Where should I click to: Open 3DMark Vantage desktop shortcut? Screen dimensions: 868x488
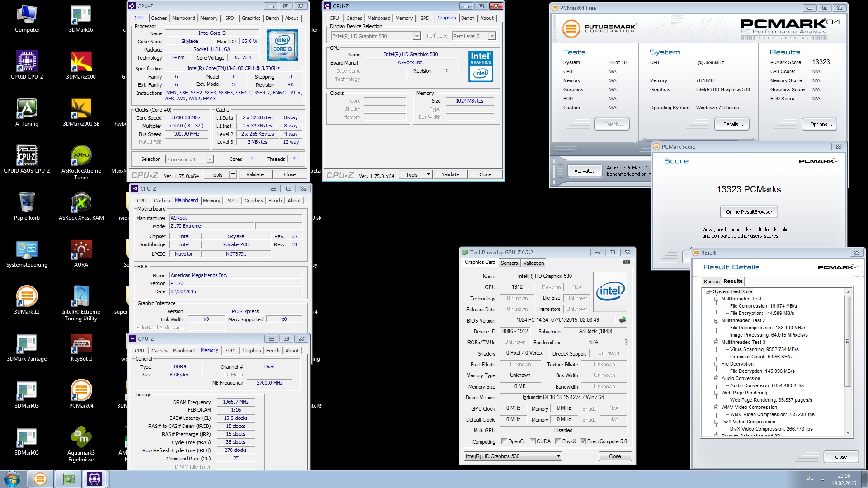[x=27, y=348]
